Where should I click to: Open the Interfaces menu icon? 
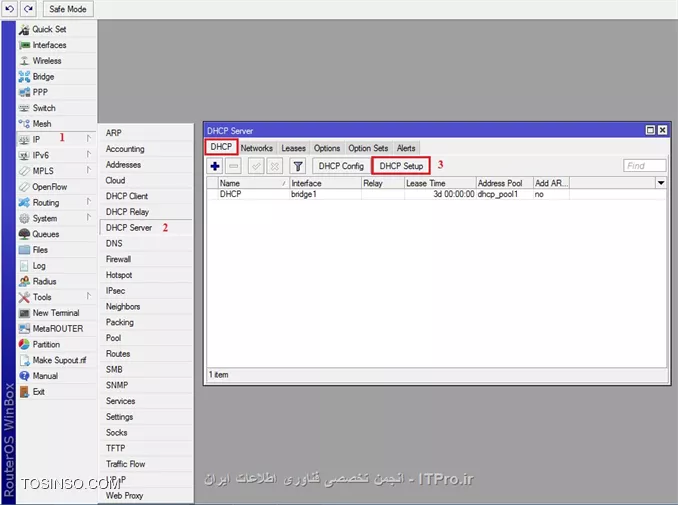point(25,45)
